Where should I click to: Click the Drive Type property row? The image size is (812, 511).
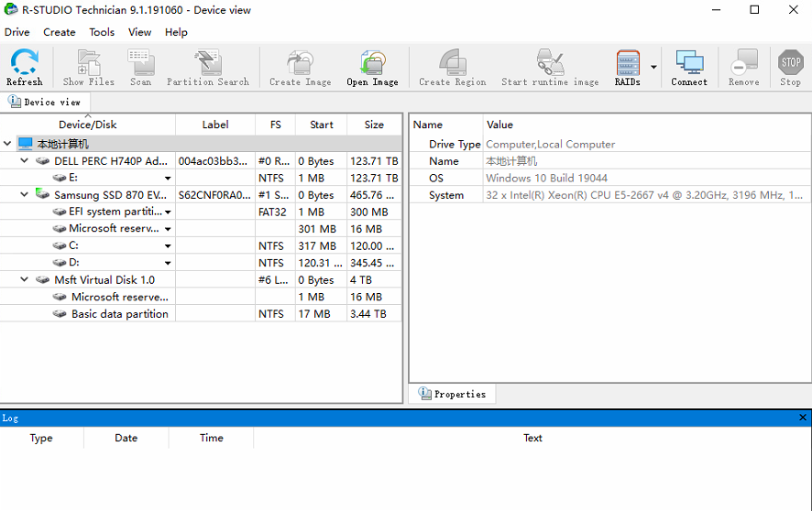click(610, 144)
